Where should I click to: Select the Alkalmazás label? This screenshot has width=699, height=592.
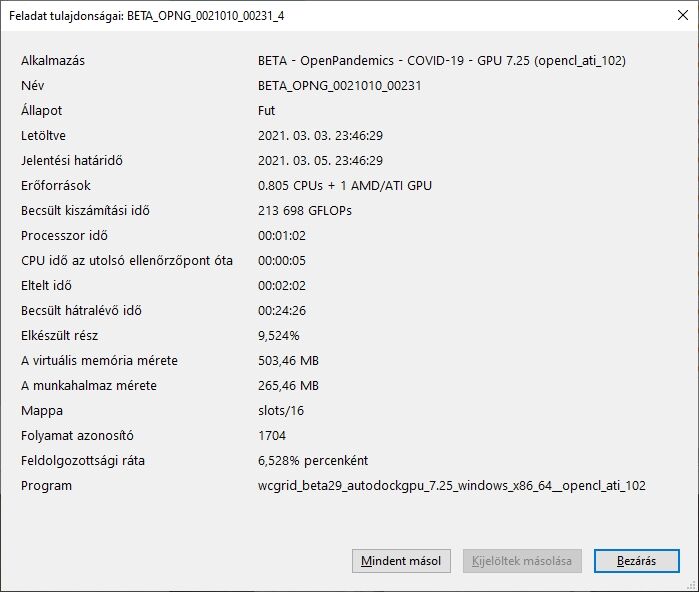pos(53,61)
